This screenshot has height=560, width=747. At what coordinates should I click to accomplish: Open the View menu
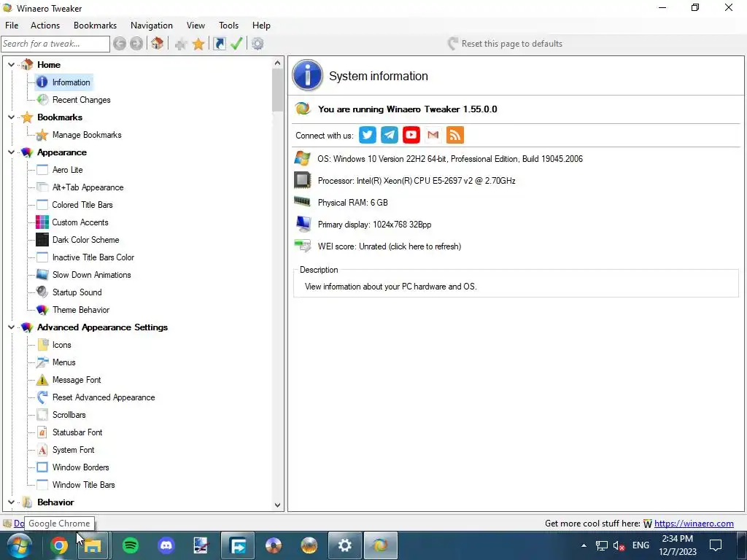196,26
